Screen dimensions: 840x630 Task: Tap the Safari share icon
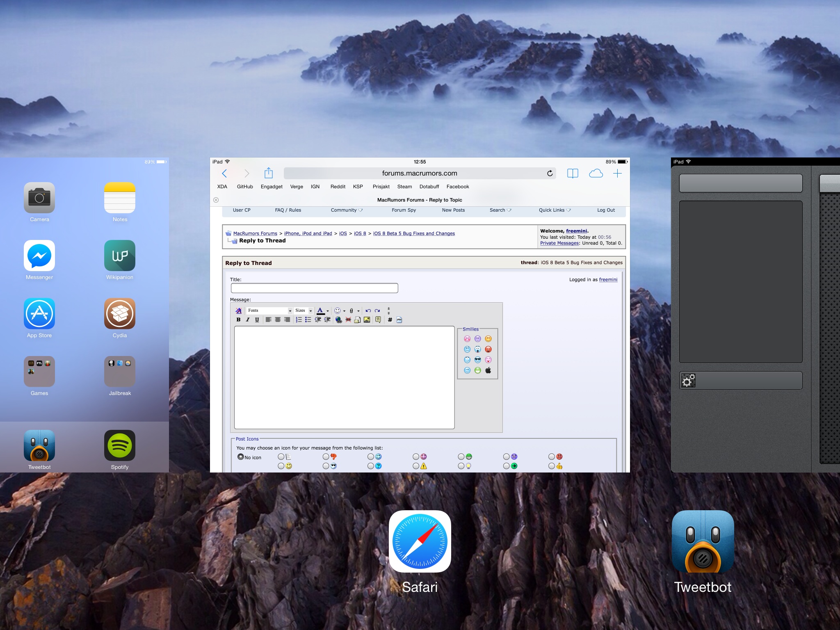pos(268,173)
